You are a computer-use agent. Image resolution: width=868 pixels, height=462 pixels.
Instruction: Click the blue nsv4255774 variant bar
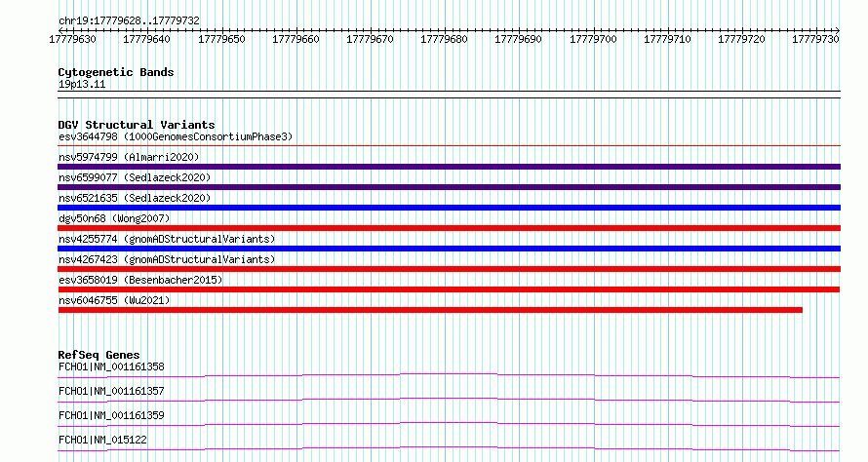point(449,249)
